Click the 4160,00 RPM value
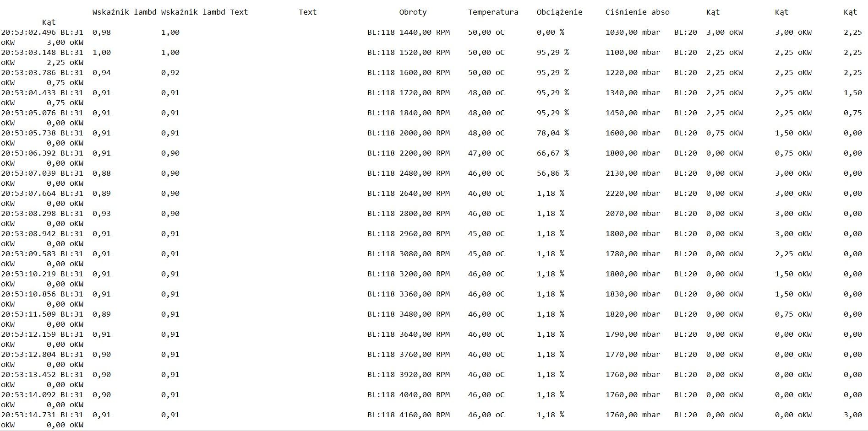 click(x=424, y=415)
